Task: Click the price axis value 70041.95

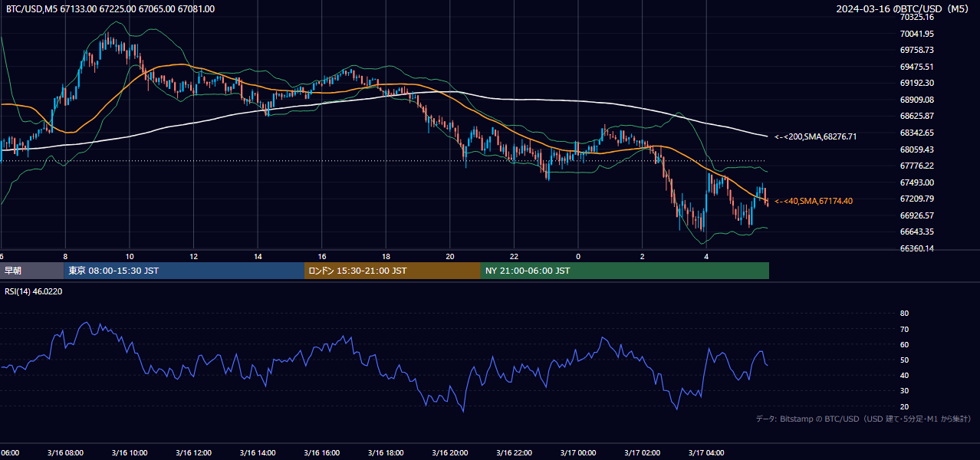Action: click(916, 34)
